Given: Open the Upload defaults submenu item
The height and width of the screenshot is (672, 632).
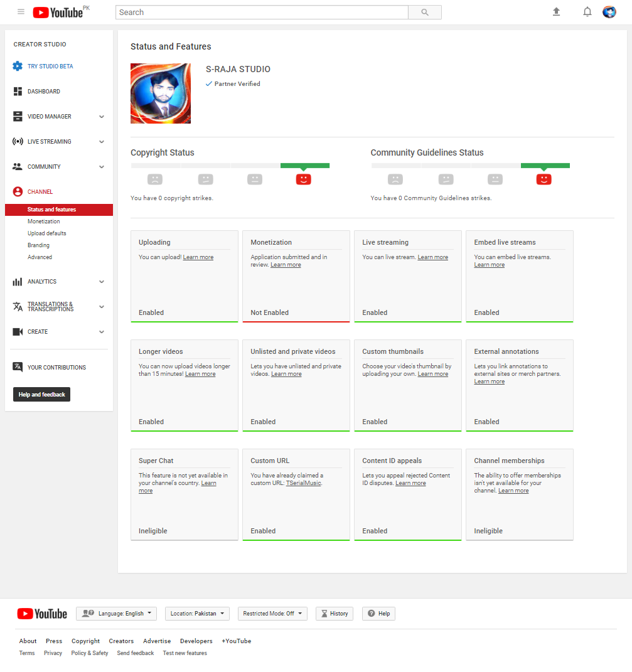Looking at the screenshot, I should (46, 233).
